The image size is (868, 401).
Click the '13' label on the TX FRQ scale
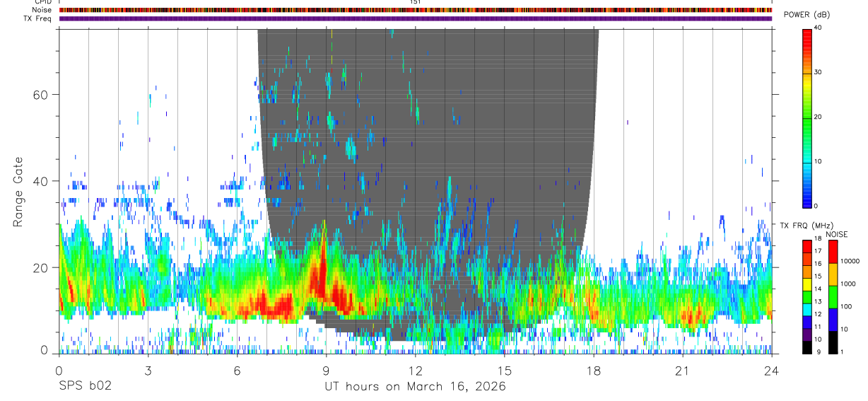tap(818, 301)
